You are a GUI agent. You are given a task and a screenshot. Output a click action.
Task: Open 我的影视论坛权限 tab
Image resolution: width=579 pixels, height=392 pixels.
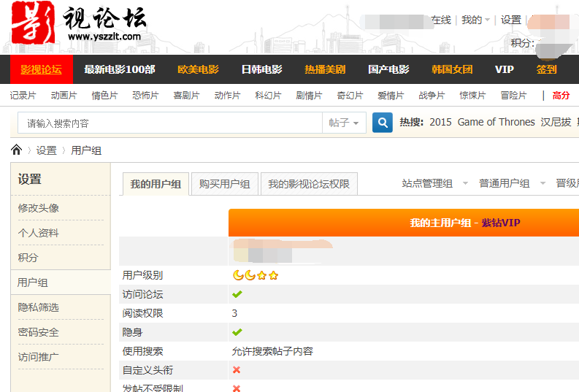tap(309, 184)
